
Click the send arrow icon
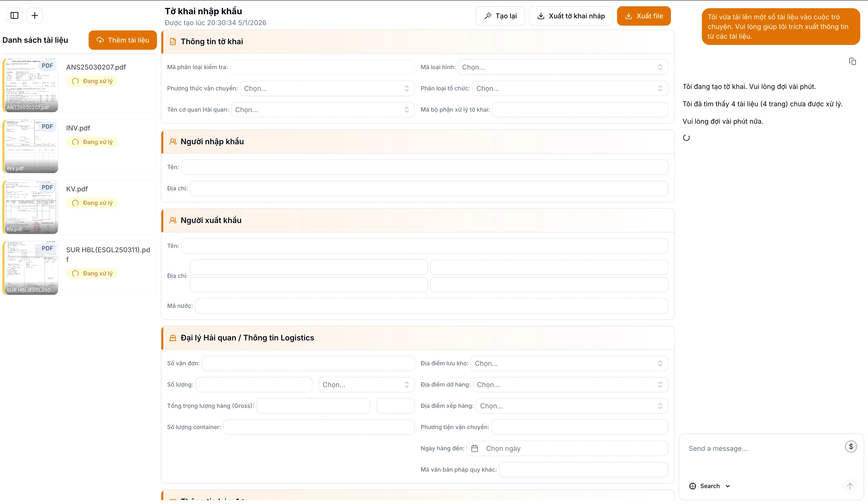click(x=850, y=486)
